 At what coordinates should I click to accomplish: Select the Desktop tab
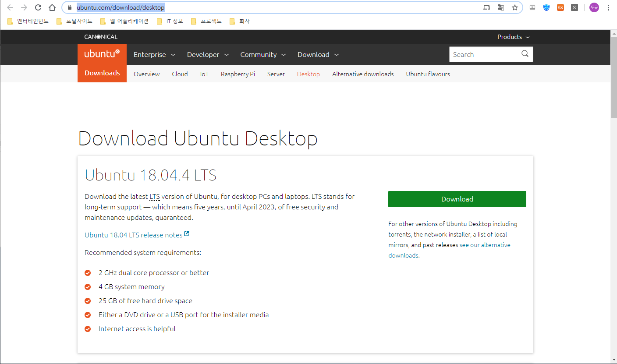pyautogui.click(x=308, y=74)
